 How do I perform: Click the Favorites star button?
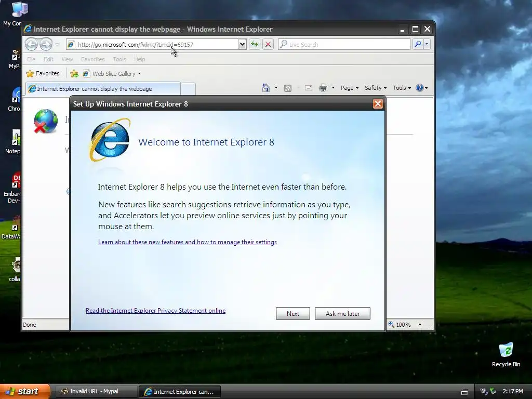pyautogui.click(x=43, y=73)
